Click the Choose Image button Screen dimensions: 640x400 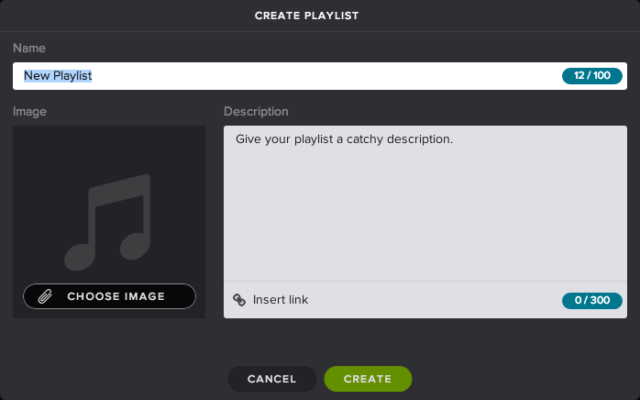point(109,296)
